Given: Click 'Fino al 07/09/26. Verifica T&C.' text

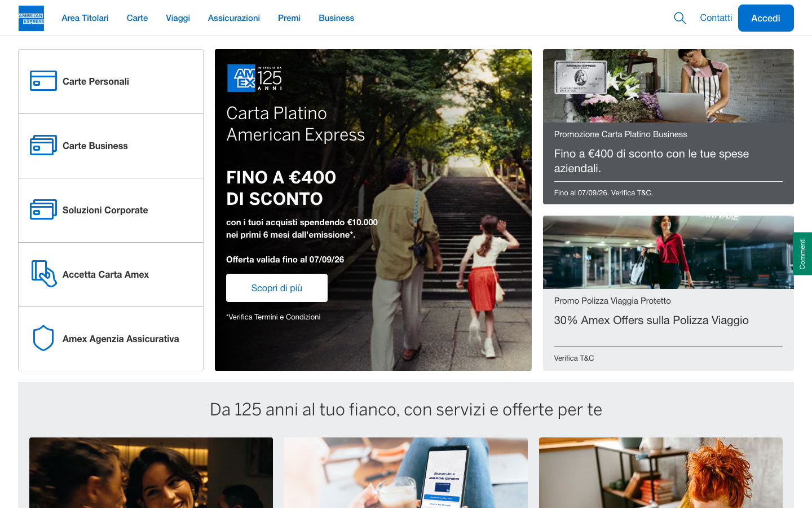Looking at the screenshot, I should coord(603,193).
